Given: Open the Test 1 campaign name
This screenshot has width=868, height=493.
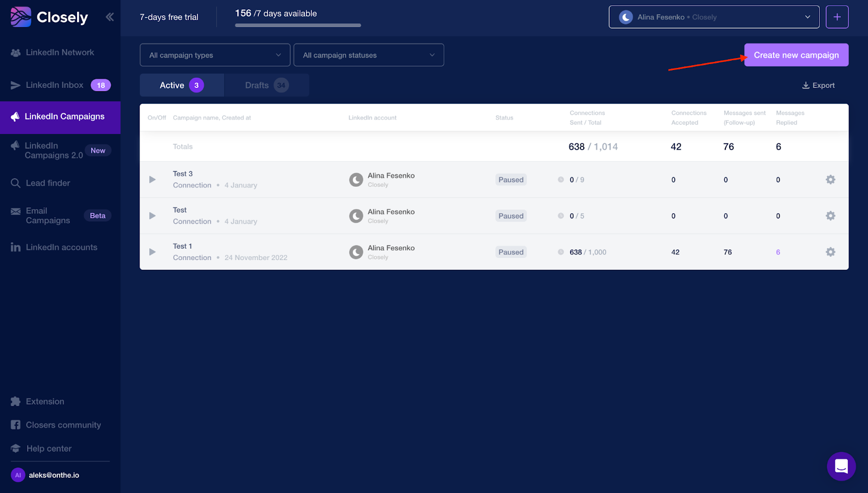Looking at the screenshot, I should click(x=182, y=246).
